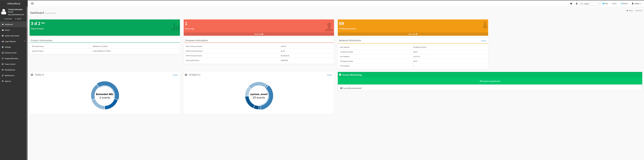
Task: Click the Sensor Monitoring check icon
Action: 340,75
